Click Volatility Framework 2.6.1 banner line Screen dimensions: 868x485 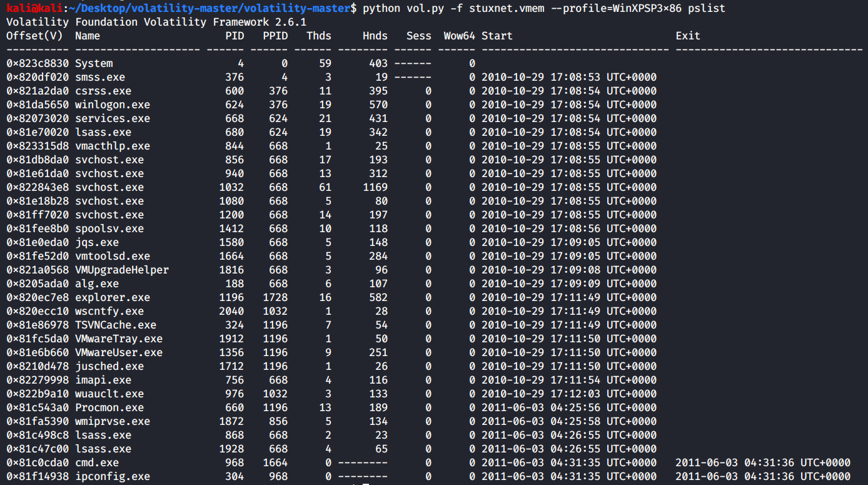(x=156, y=22)
